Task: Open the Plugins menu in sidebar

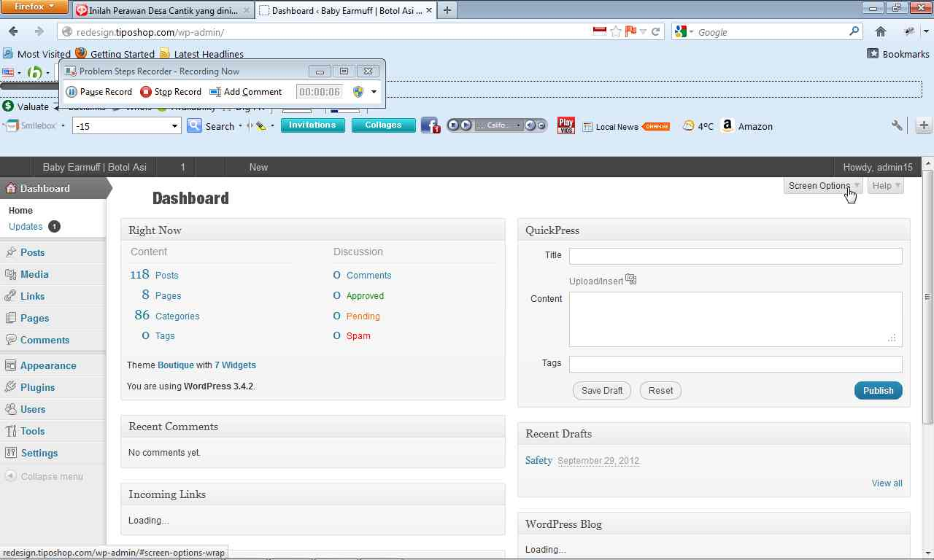Action: (37, 387)
